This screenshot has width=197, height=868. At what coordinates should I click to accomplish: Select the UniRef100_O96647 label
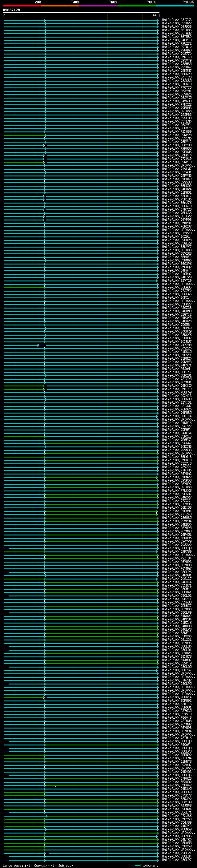[177, 443]
